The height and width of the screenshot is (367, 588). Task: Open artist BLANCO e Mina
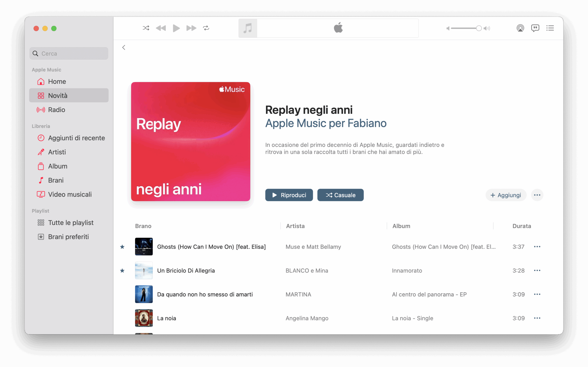click(307, 271)
